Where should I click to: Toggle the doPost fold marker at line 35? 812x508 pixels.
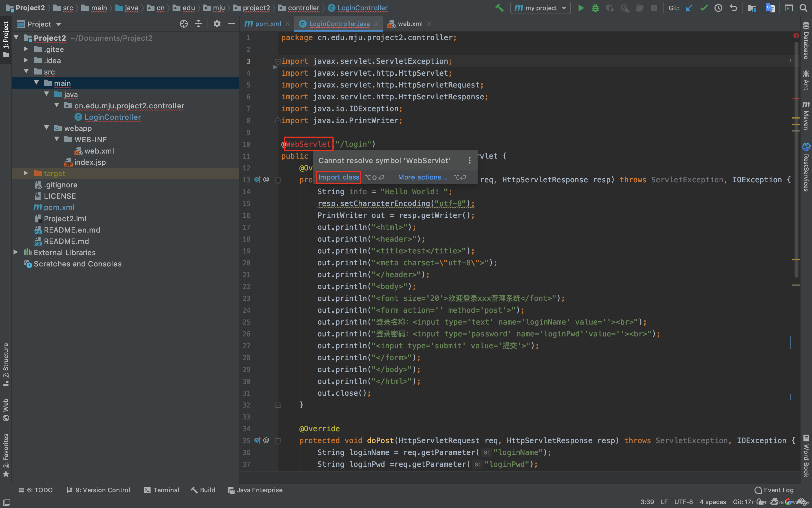point(278,441)
